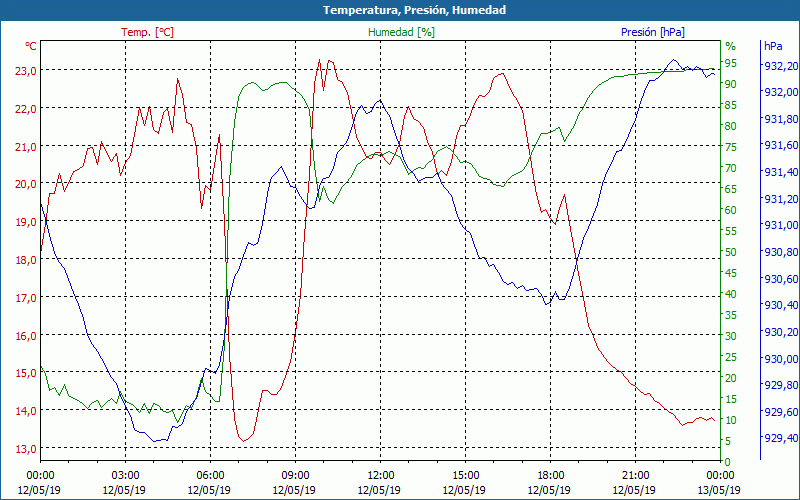Click the "931,60" pressure axis value
Viewport: 800px width, 500px height.
tap(779, 145)
